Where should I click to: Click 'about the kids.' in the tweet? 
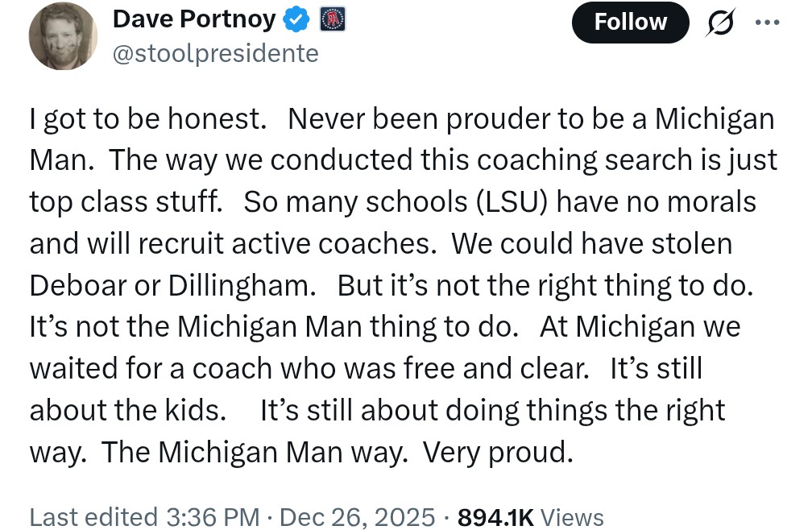(128, 410)
